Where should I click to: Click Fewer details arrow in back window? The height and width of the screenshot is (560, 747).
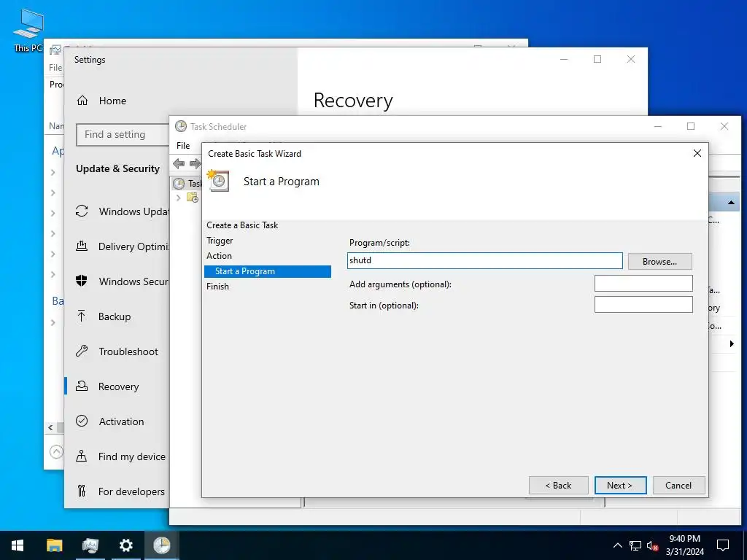click(x=56, y=451)
